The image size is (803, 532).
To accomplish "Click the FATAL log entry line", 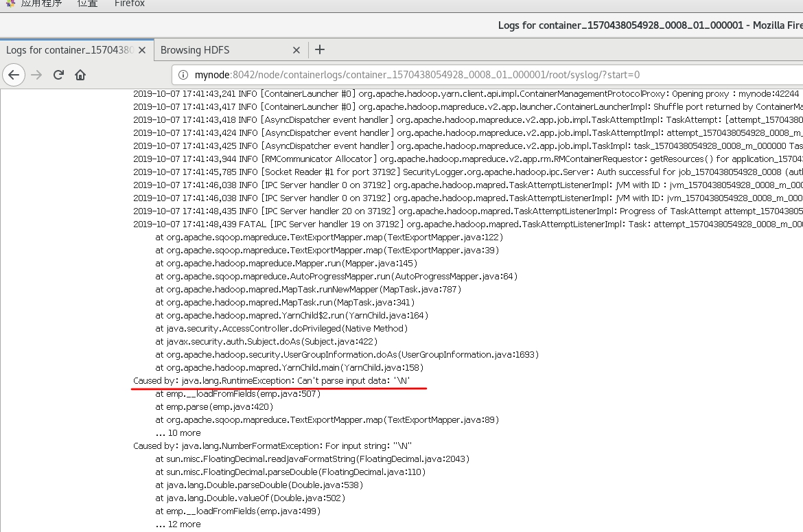I will pos(343,223).
